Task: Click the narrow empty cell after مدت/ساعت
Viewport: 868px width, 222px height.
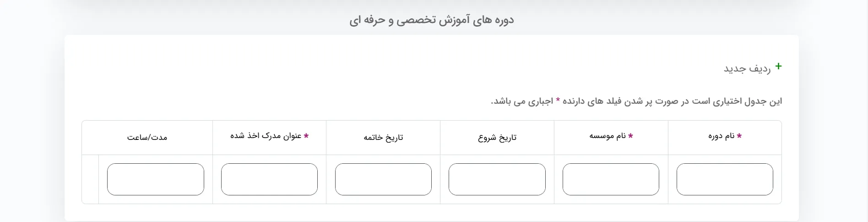Action: tap(90, 179)
